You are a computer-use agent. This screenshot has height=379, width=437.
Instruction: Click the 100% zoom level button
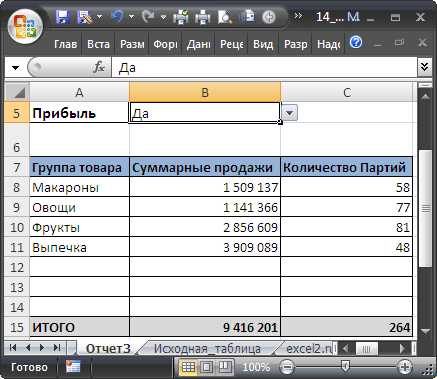click(x=256, y=367)
